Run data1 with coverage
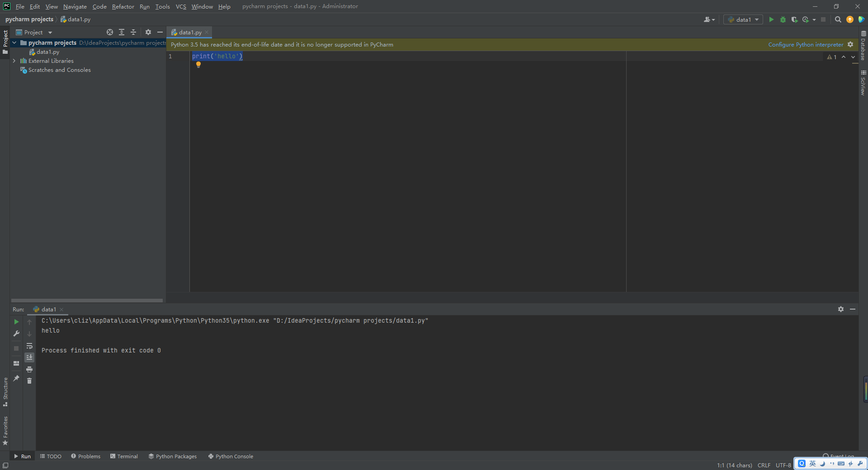Image resolution: width=868 pixels, height=470 pixels. point(794,19)
